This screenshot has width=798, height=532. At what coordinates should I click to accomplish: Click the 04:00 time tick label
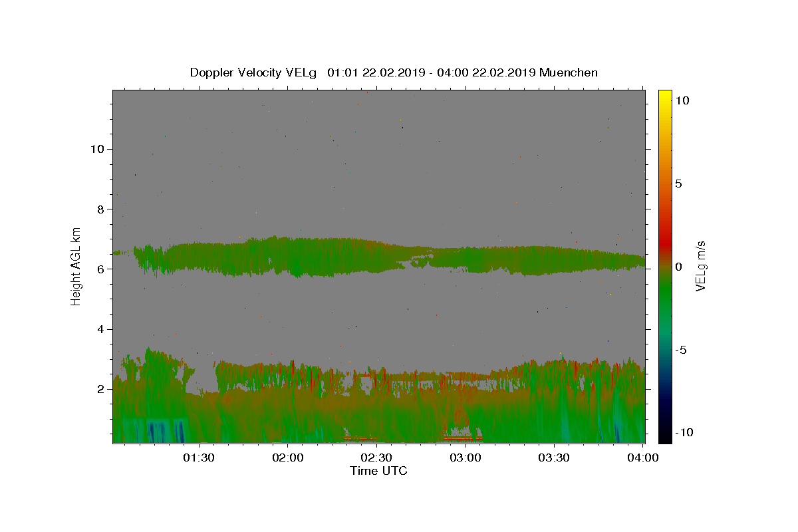(642, 458)
